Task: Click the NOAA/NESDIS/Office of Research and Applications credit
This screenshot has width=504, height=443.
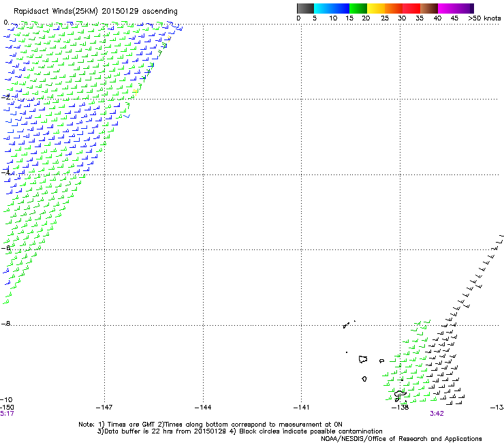Action: click(401, 439)
